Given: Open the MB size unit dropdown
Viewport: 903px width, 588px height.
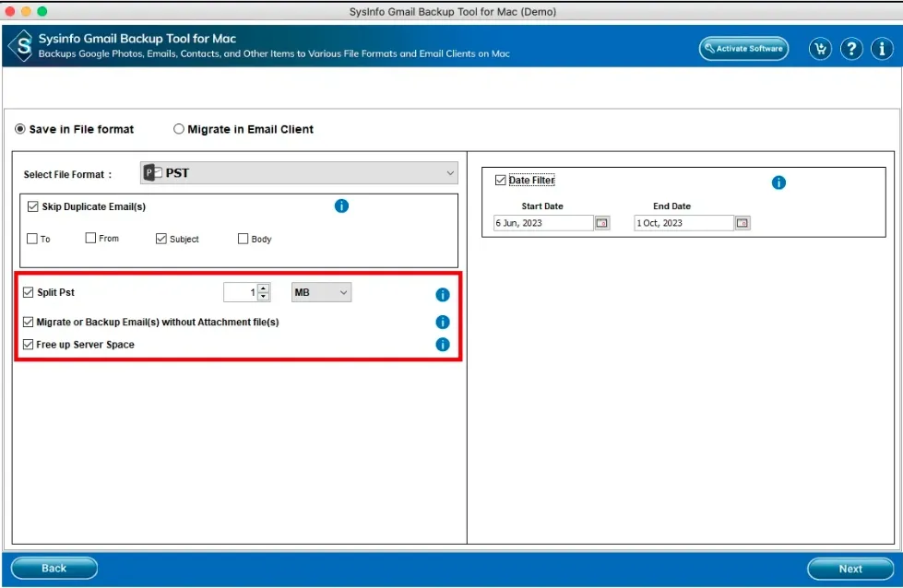Looking at the screenshot, I should (321, 292).
